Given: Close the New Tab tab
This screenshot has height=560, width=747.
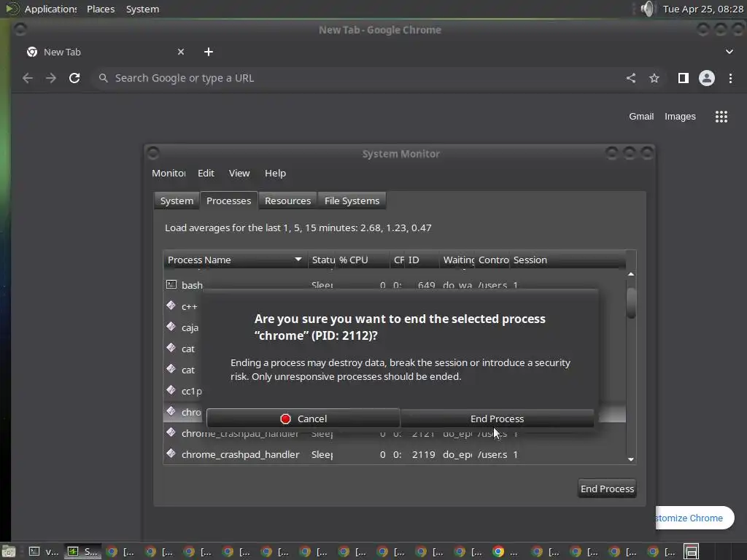Looking at the screenshot, I should click(x=181, y=52).
